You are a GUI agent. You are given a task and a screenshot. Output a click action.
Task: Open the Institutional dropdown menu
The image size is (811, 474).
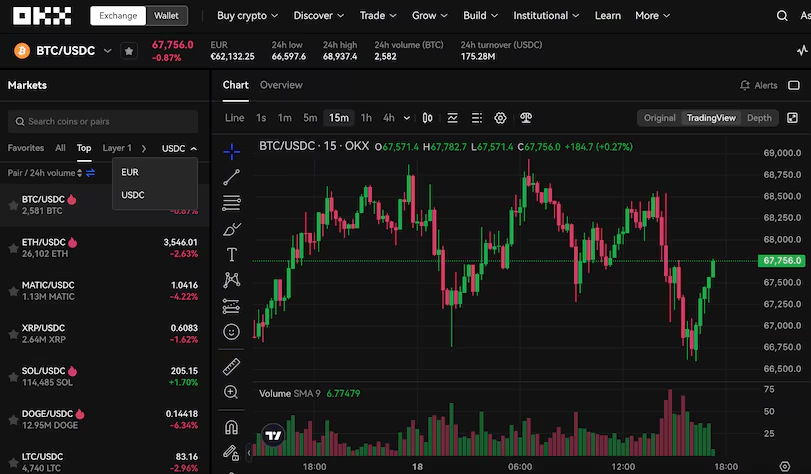[x=546, y=16]
